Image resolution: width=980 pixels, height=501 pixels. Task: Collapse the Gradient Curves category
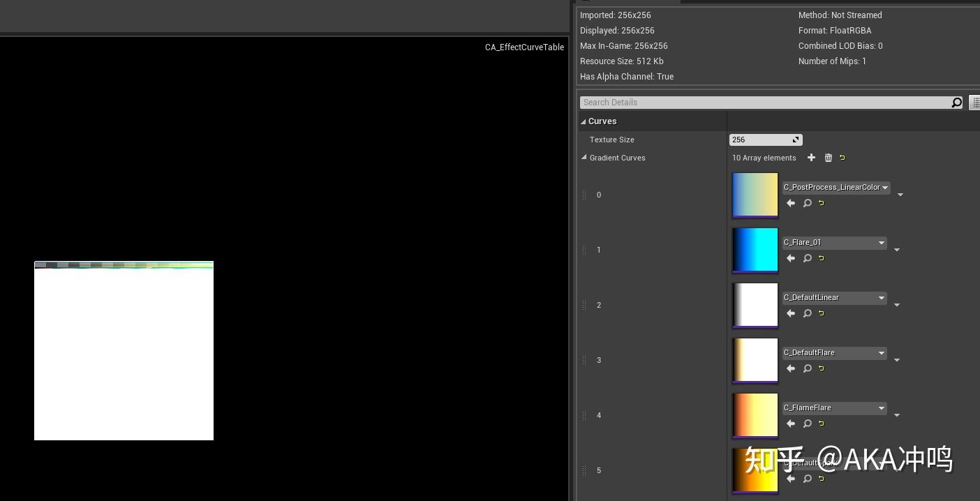pos(584,158)
